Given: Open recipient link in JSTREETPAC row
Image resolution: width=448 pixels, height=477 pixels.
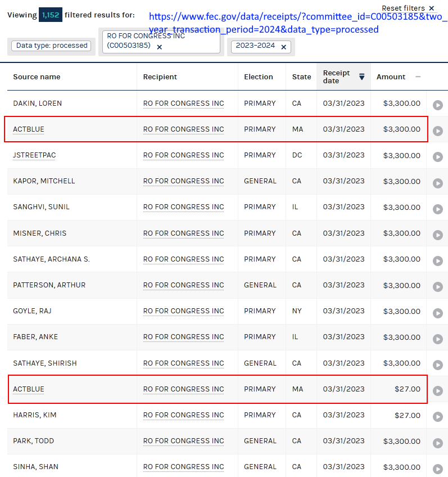Looking at the screenshot, I should [184, 155].
